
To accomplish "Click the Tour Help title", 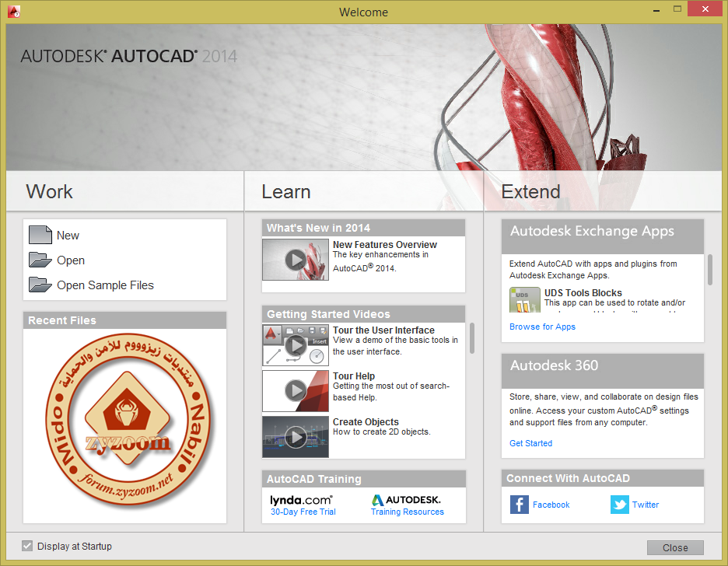I will (354, 376).
